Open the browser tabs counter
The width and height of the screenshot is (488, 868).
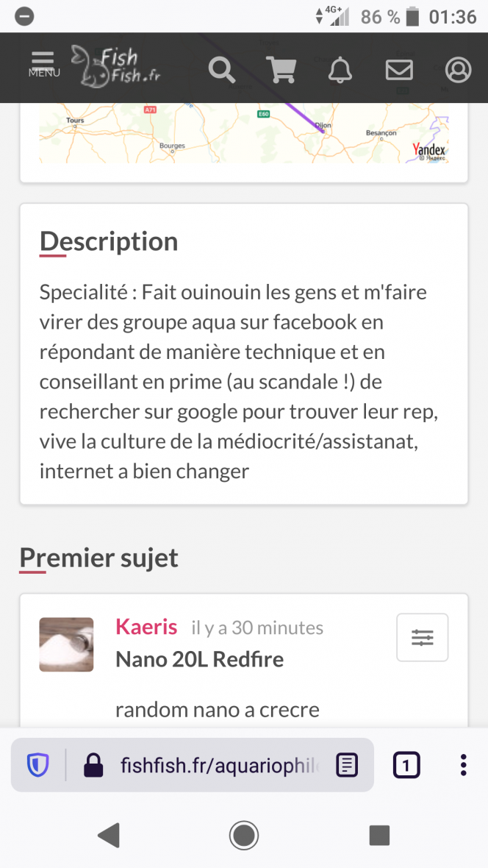[x=406, y=766]
